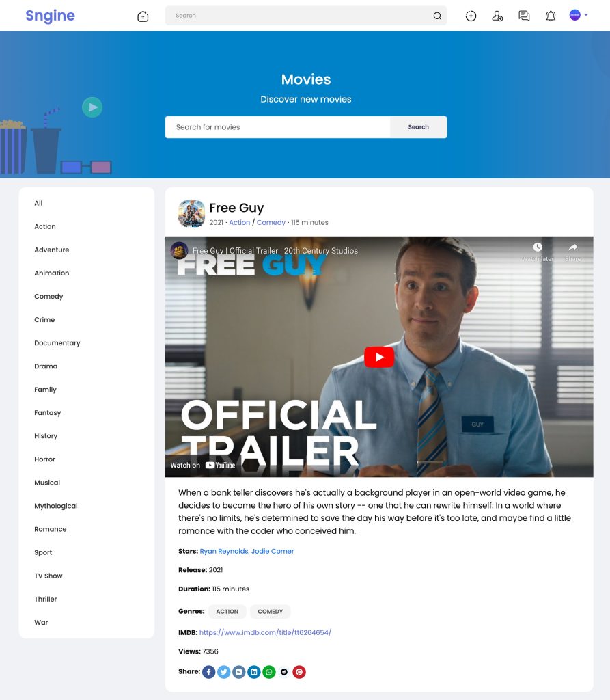Open the friend requests icon
Viewport: 610px width, 700px height.
tap(497, 16)
